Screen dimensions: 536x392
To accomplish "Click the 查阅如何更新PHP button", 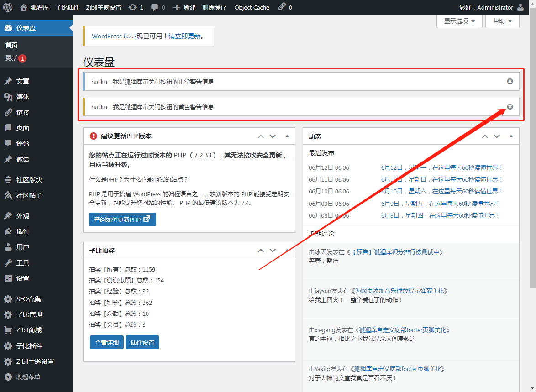I will (x=122, y=220).
